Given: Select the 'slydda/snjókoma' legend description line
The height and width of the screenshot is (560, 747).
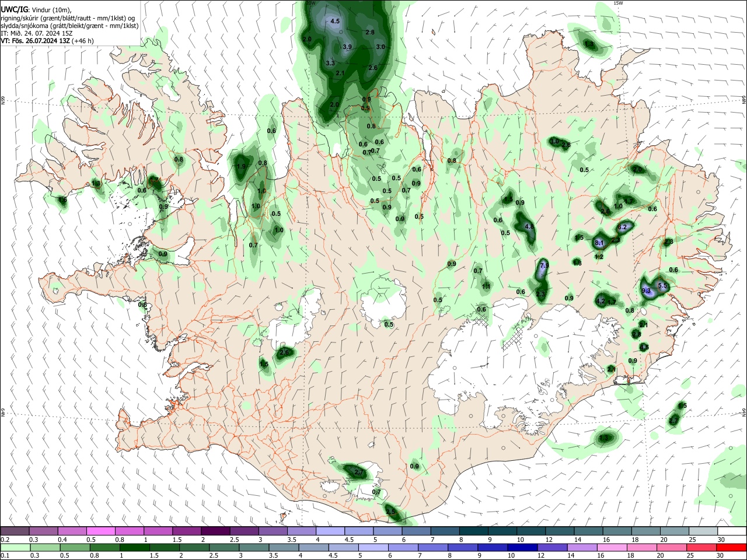Looking at the screenshot, I should click(x=69, y=26).
